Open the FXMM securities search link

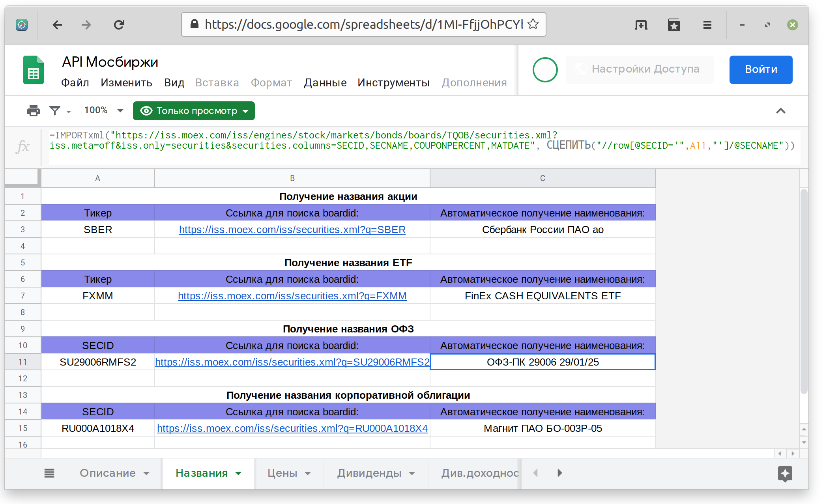(x=292, y=296)
